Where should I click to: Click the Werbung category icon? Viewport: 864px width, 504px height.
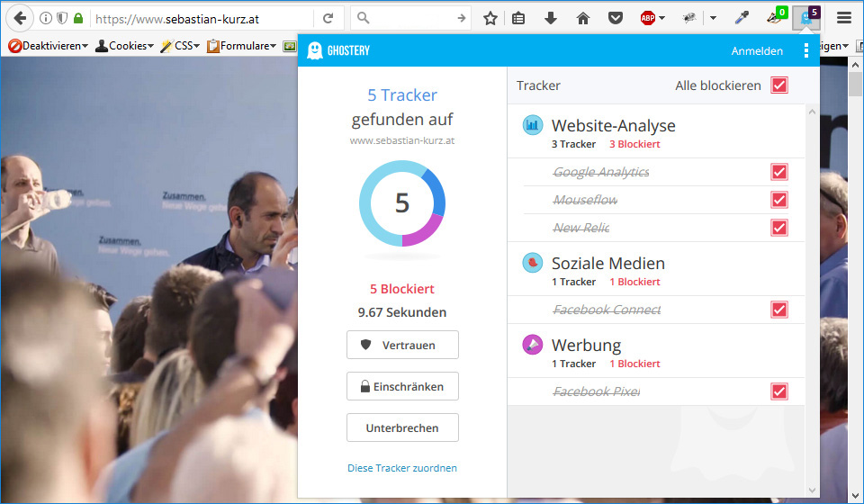[x=532, y=345]
